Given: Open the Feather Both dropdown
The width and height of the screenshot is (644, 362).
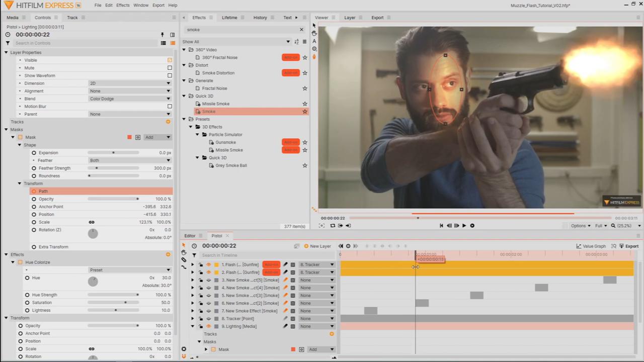Looking at the screenshot, I should pyautogui.click(x=130, y=160).
